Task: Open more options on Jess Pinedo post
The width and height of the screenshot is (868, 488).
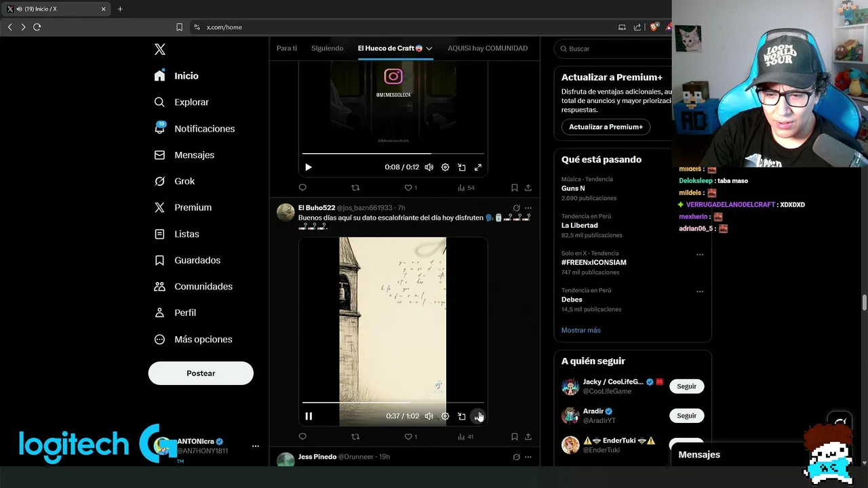Action: pos(528,457)
